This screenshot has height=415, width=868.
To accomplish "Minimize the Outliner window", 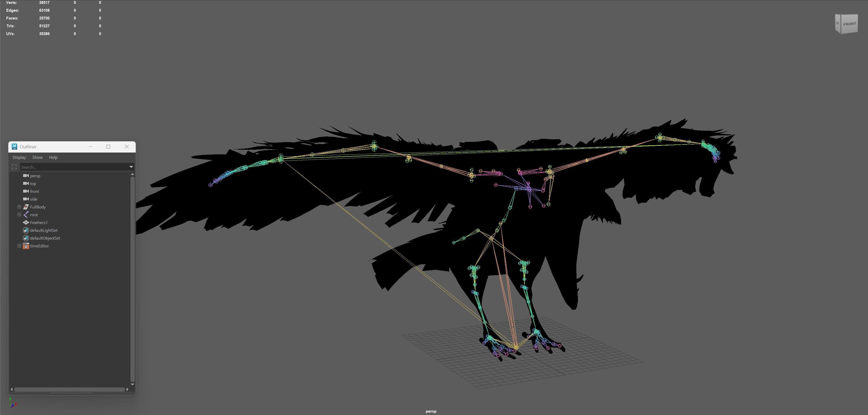I will pos(90,147).
